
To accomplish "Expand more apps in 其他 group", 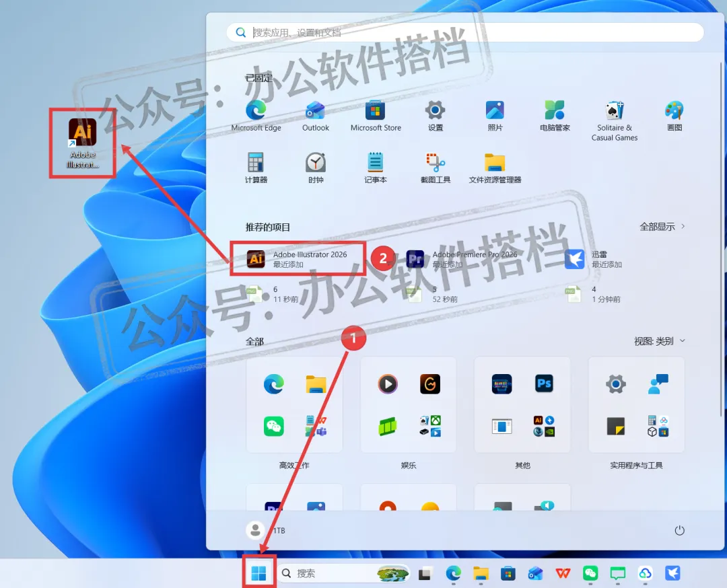I will (x=545, y=427).
